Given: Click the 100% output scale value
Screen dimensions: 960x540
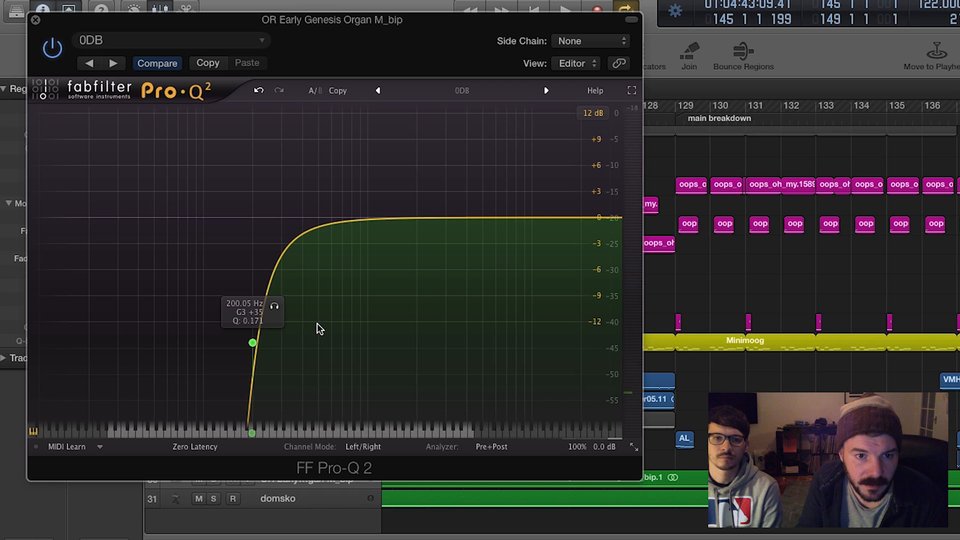Looking at the screenshot, I should (577, 447).
